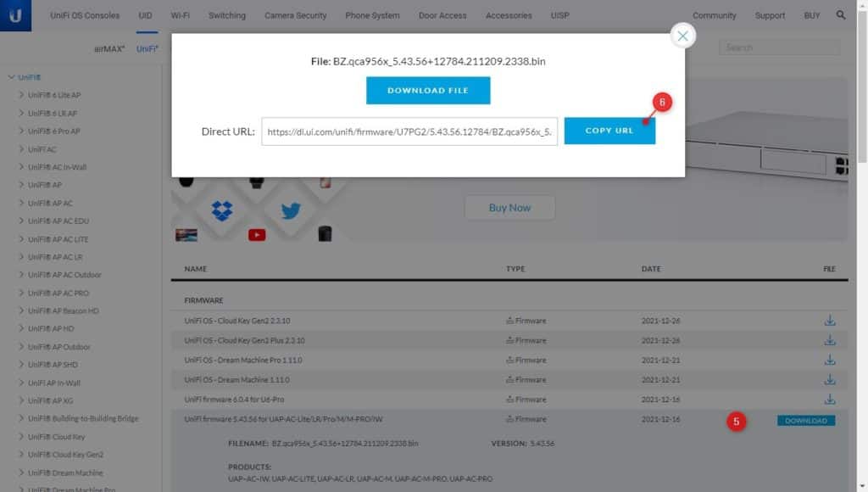This screenshot has height=492, width=868.
Task: Click DOWNLOAD FILE button in dialog
Action: point(428,90)
